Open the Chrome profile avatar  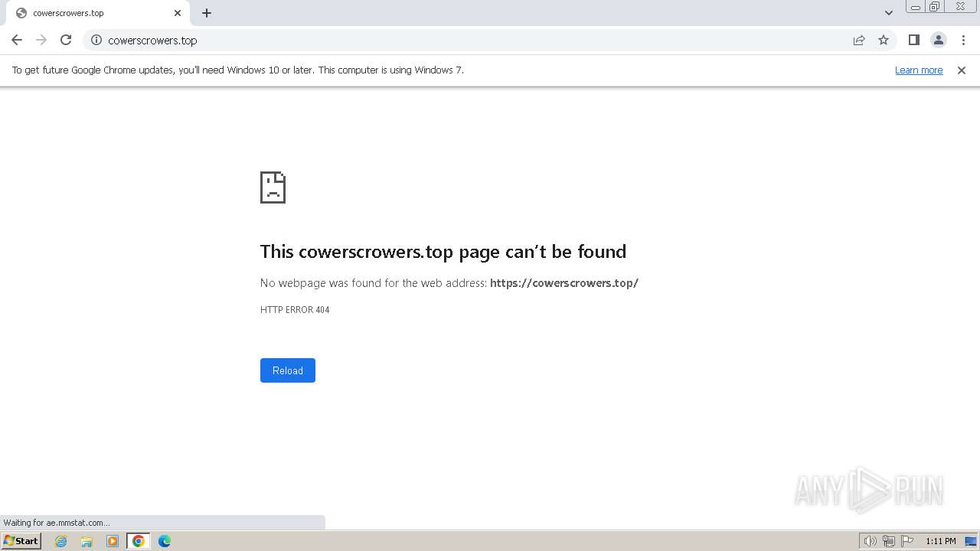coord(939,40)
